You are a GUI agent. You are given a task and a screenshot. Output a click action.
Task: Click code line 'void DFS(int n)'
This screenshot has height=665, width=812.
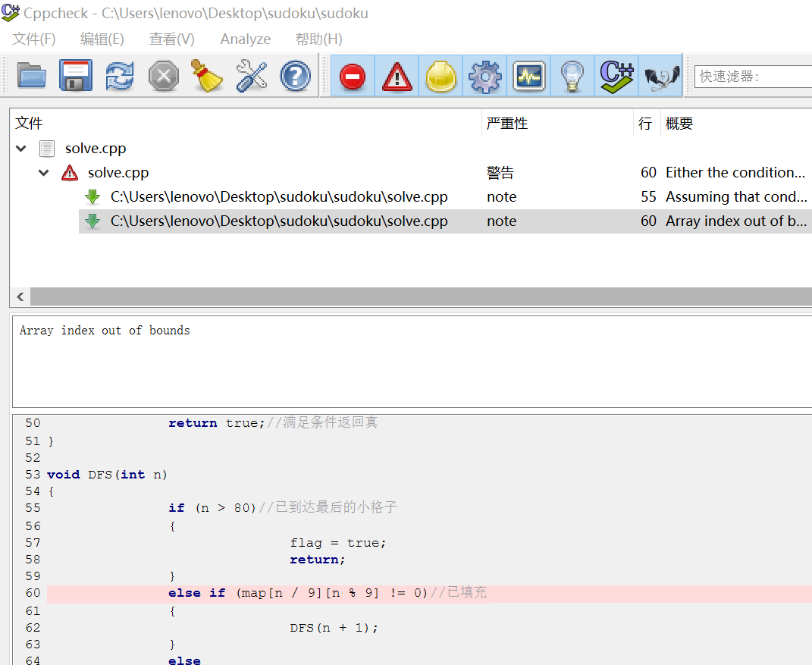107,475
